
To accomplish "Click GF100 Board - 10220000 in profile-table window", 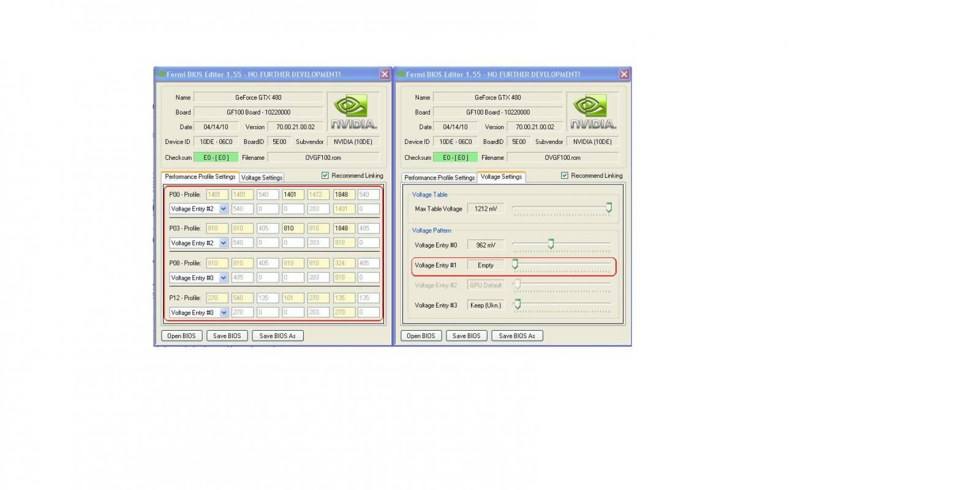I will click(258, 112).
